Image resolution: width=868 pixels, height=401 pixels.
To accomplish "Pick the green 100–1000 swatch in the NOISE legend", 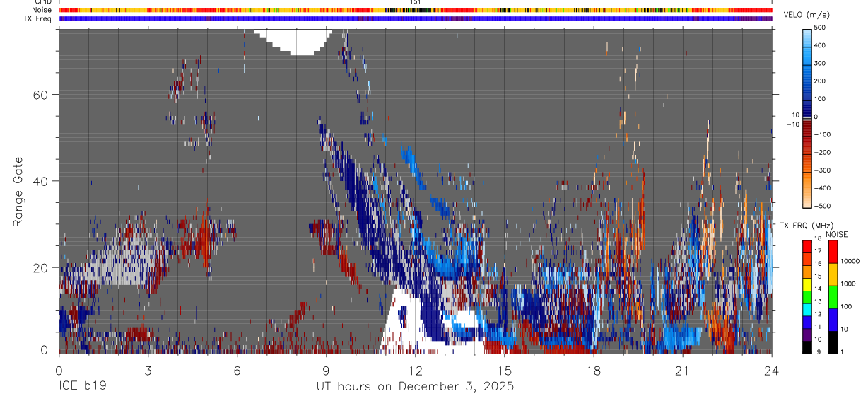I will [833, 297].
